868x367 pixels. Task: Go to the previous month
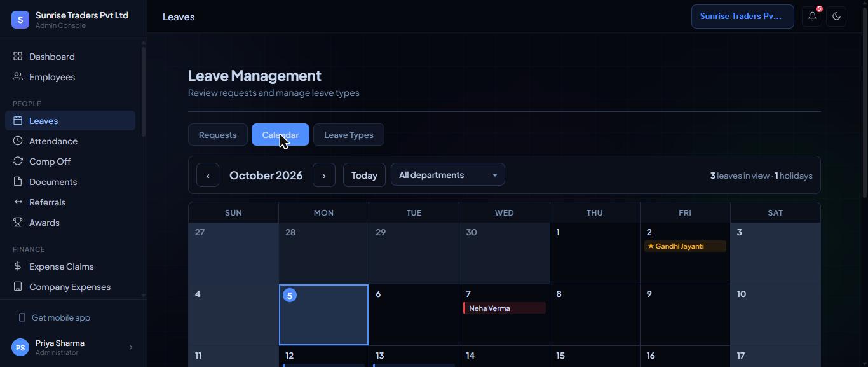pyautogui.click(x=208, y=176)
